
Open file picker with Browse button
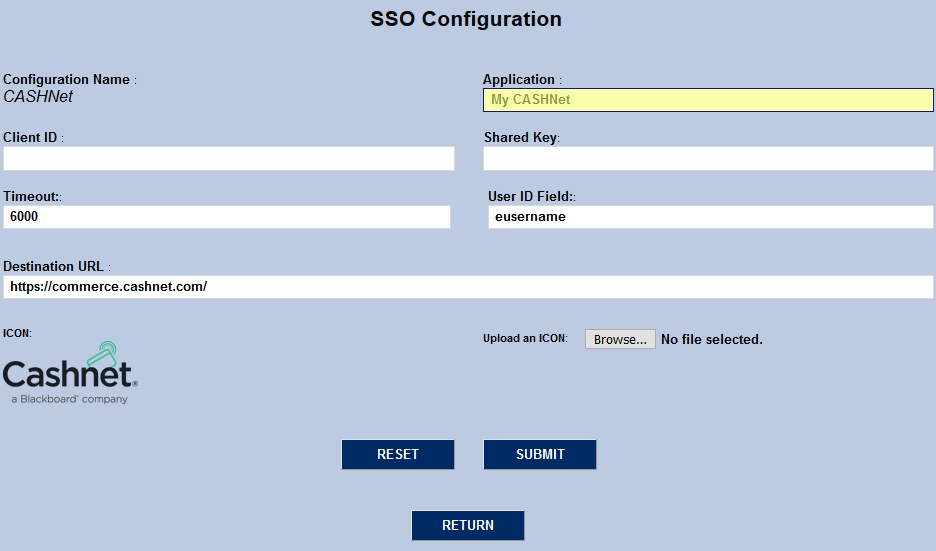(620, 339)
